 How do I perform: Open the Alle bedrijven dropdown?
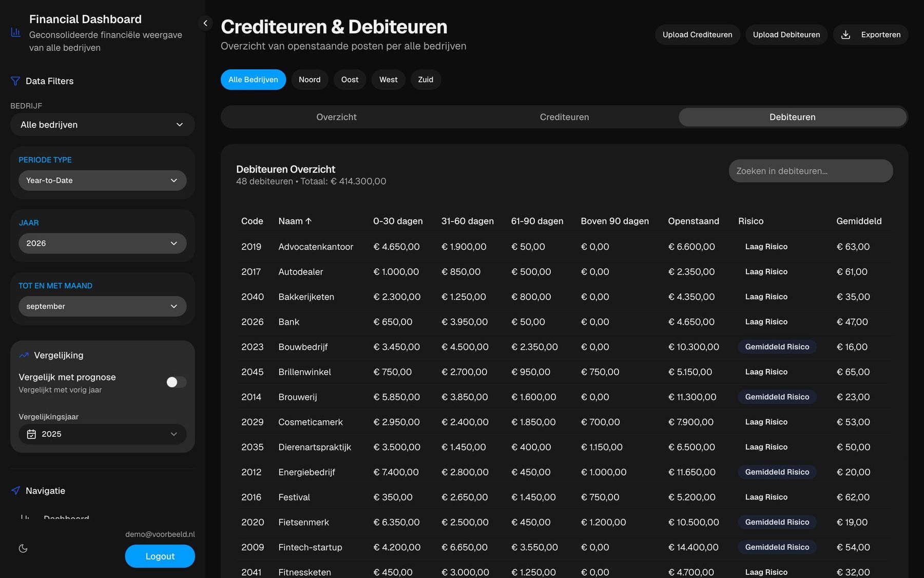pos(103,125)
